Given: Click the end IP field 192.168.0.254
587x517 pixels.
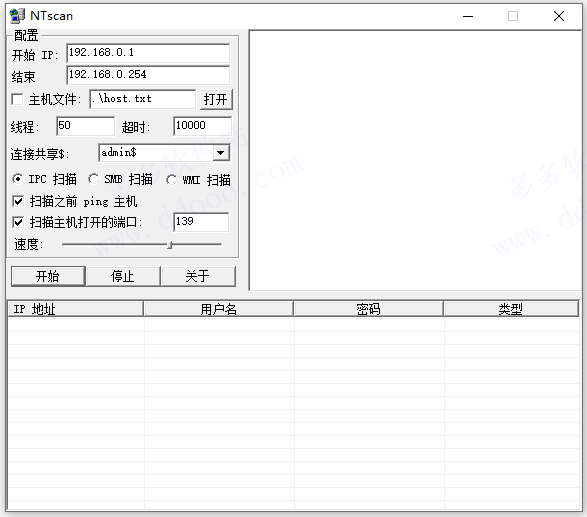Looking at the screenshot, I should click(x=148, y=75).
